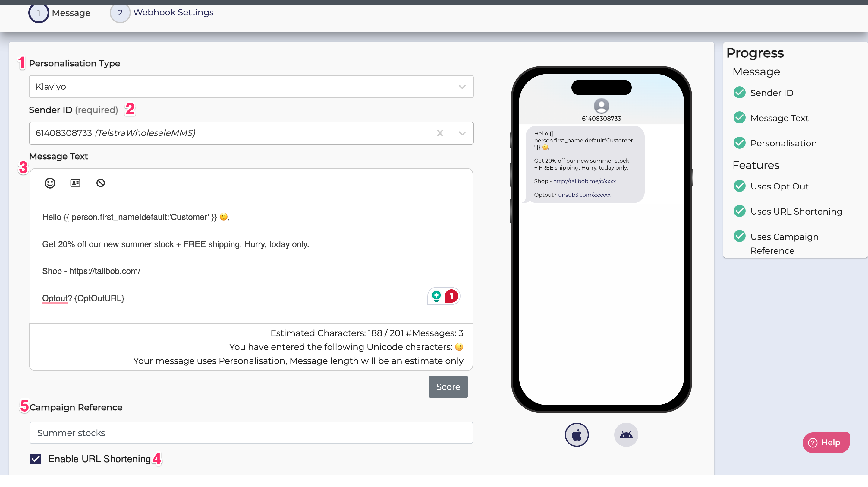Image resolution: width=868 pixels, height=487 pixels.
Task: Click the contact avatar in phone preview
Action: click(x=601, y=106)
